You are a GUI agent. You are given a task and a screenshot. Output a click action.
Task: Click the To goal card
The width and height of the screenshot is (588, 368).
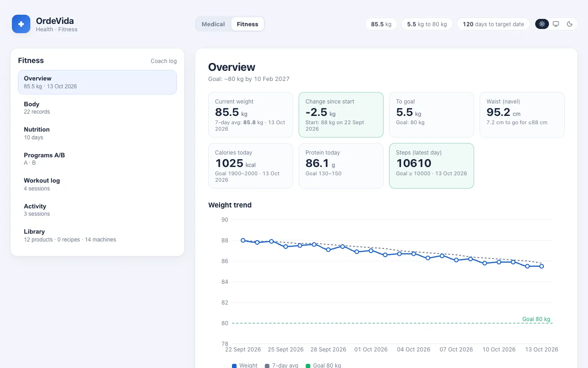coord(431,115)
